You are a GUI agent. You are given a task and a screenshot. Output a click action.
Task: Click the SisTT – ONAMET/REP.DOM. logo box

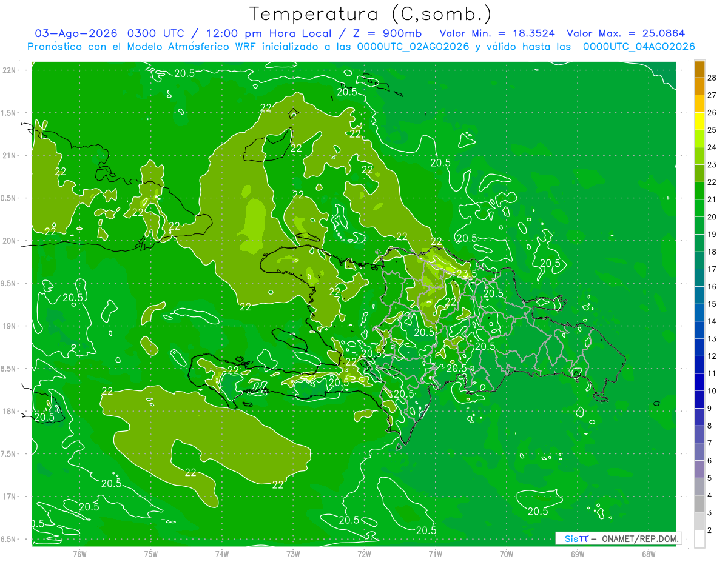point(618,538)
